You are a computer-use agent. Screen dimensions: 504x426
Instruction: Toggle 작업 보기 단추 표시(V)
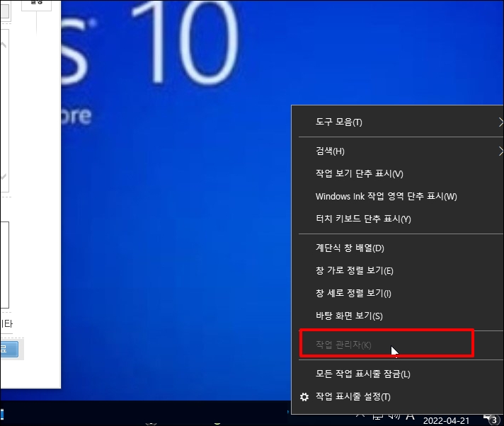[x=397, y=174]
